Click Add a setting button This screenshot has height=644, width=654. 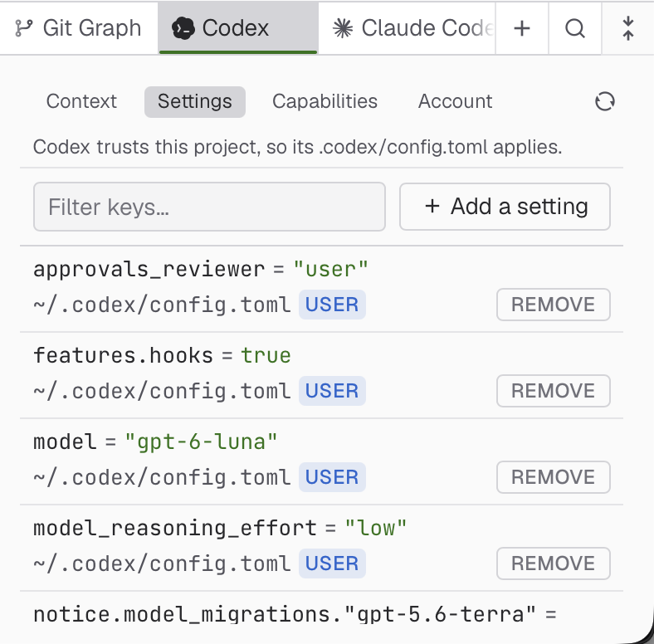[505, 207]
